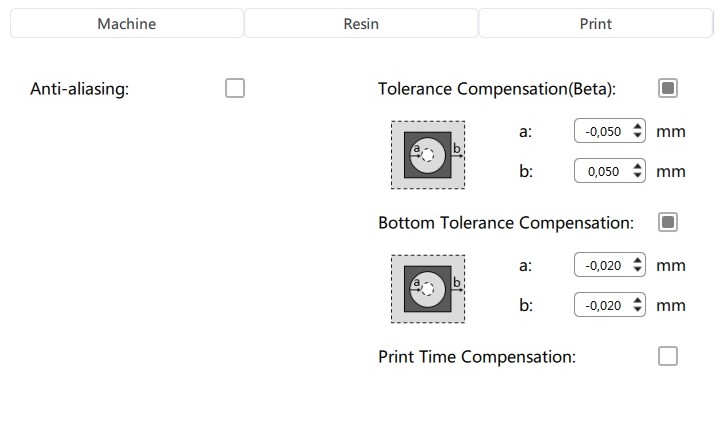Increase Tolerance Compensation a value with up arrow

[x=638, y=126]
